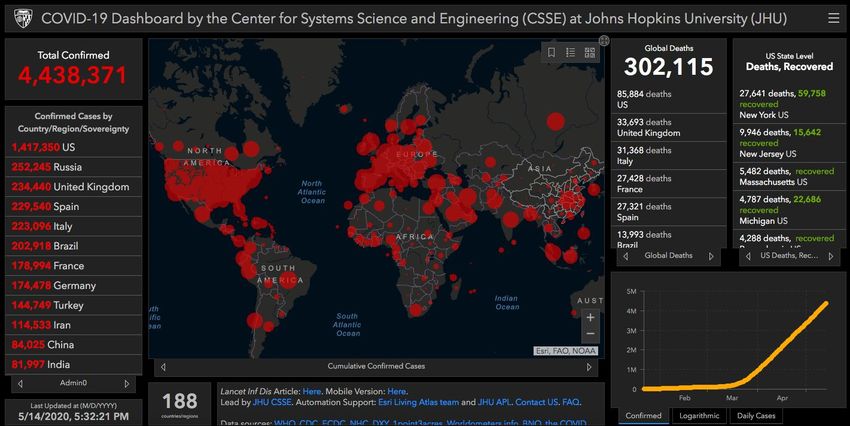The width and height of the screenshot is (850, 426).
Task: Select France in confirmed cases list
Action: 74,266
